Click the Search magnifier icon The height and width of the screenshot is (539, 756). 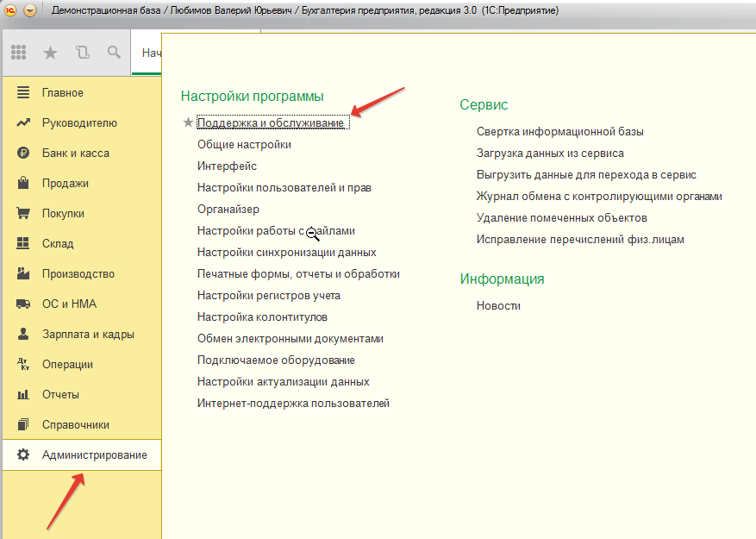pos(114,53)
